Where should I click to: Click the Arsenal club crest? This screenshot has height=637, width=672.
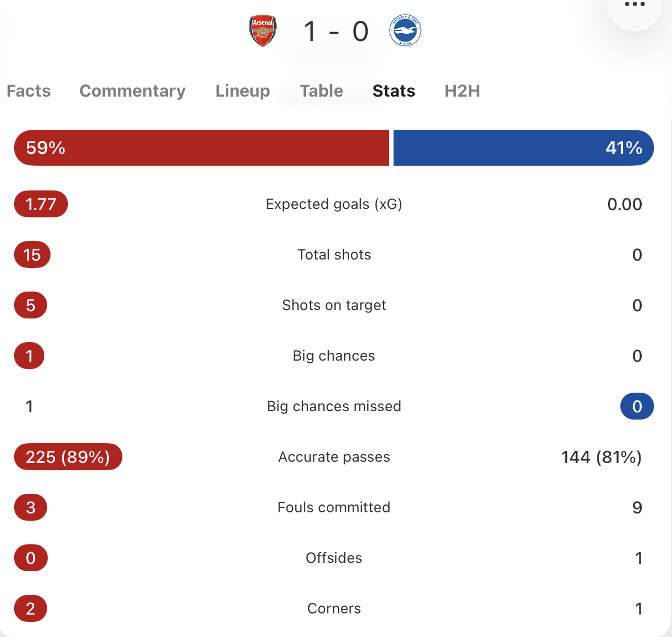click(263, 31)
